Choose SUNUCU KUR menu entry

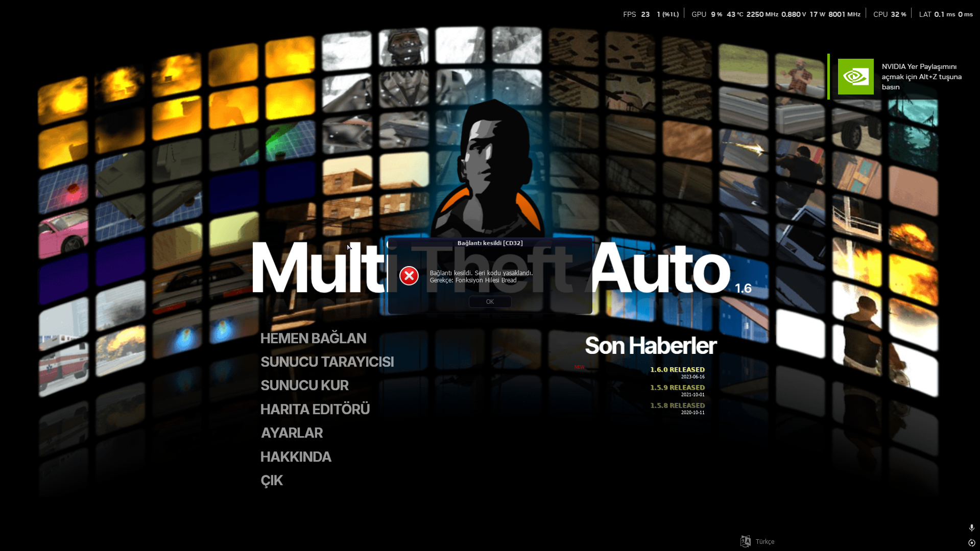coord(304,385)
